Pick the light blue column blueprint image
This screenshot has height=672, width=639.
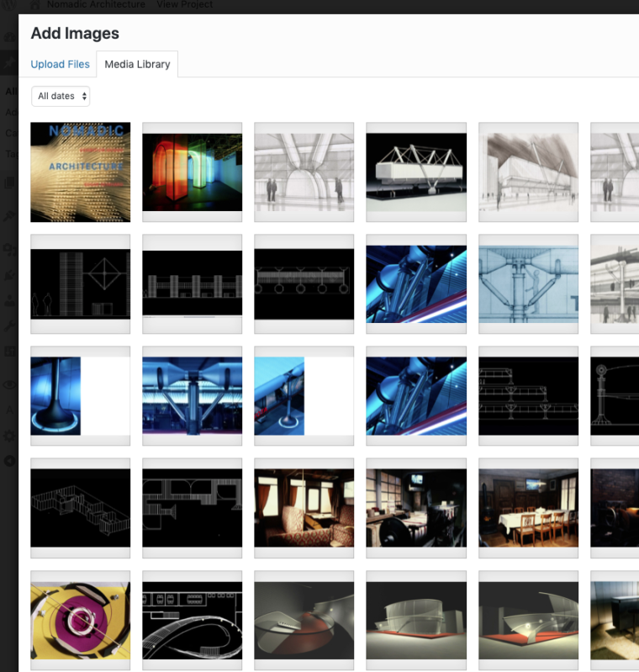click(528, 284)
